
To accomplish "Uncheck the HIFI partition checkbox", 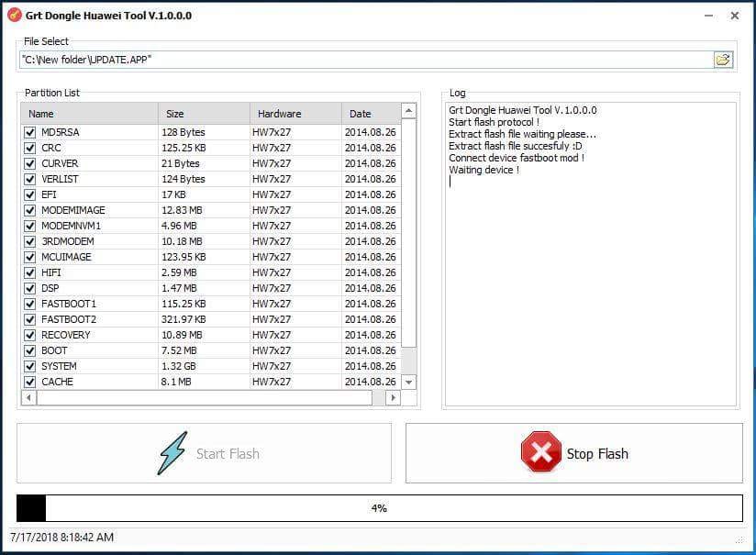I will [x=30, y=272].
